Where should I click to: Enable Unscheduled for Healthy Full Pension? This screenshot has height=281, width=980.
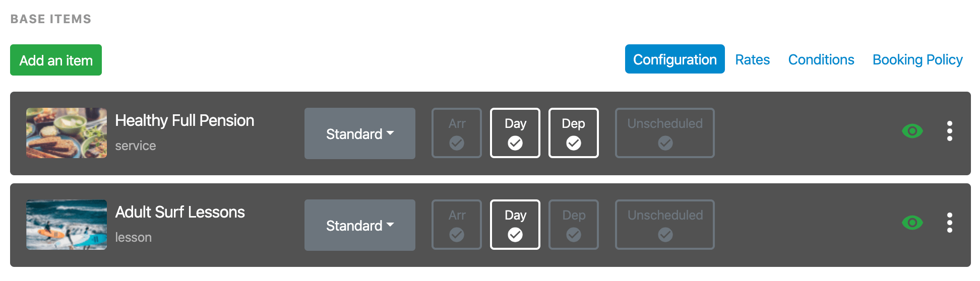[665, 133]
